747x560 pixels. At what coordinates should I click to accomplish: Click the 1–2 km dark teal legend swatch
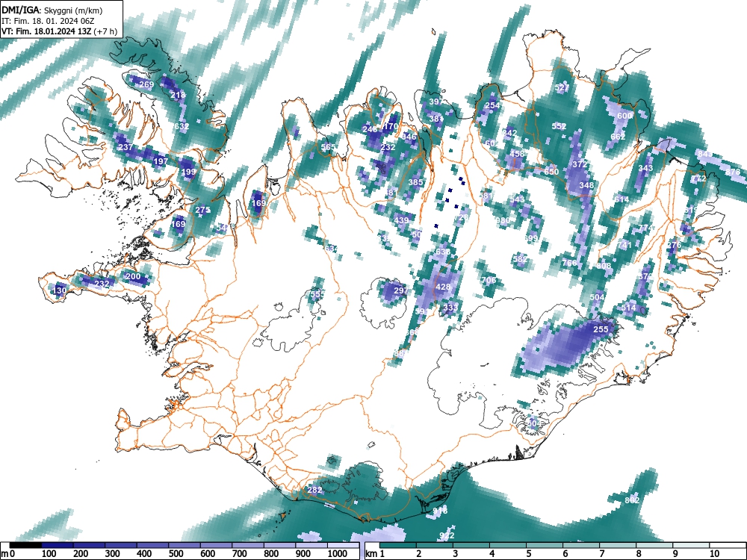pos(399,545)
